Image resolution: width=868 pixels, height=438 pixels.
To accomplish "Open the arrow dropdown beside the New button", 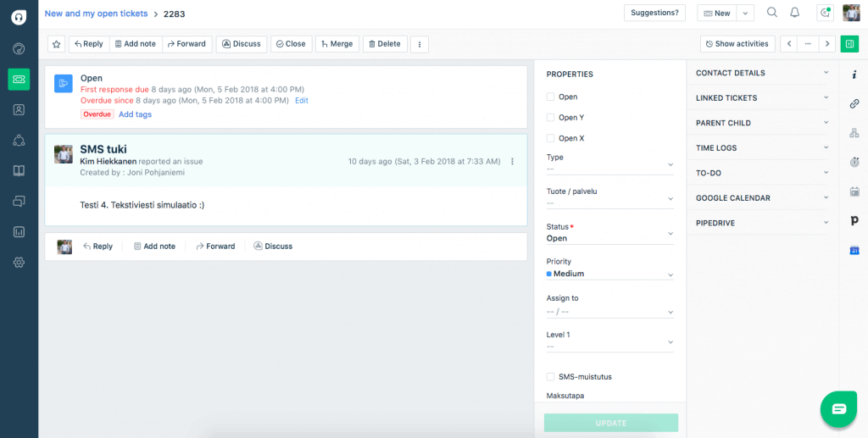I will coord(746,13).
